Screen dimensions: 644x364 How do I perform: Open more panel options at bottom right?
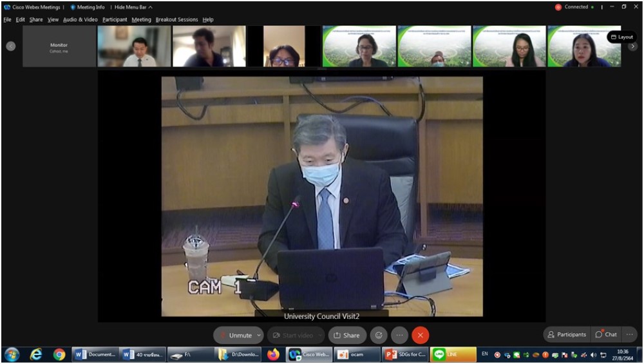click(630, 334)
